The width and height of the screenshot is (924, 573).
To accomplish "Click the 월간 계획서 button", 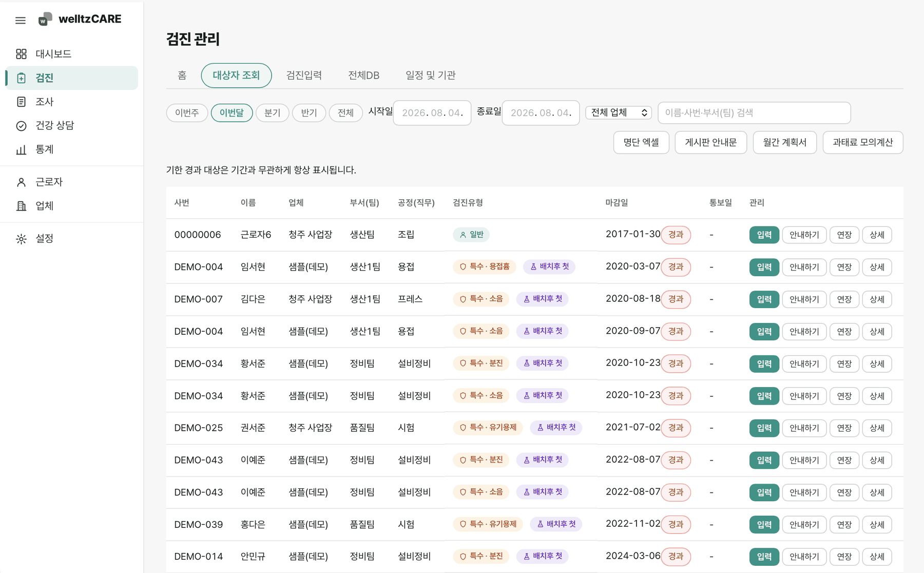I will point(784,142).
